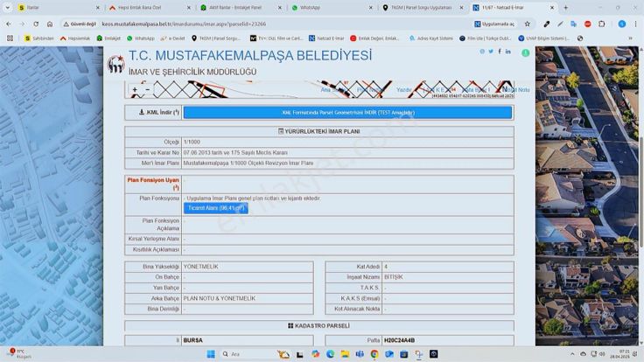Open a new browser tab with plus
Image resolution: width=644 pixels, height=362 pixels.
565,7
